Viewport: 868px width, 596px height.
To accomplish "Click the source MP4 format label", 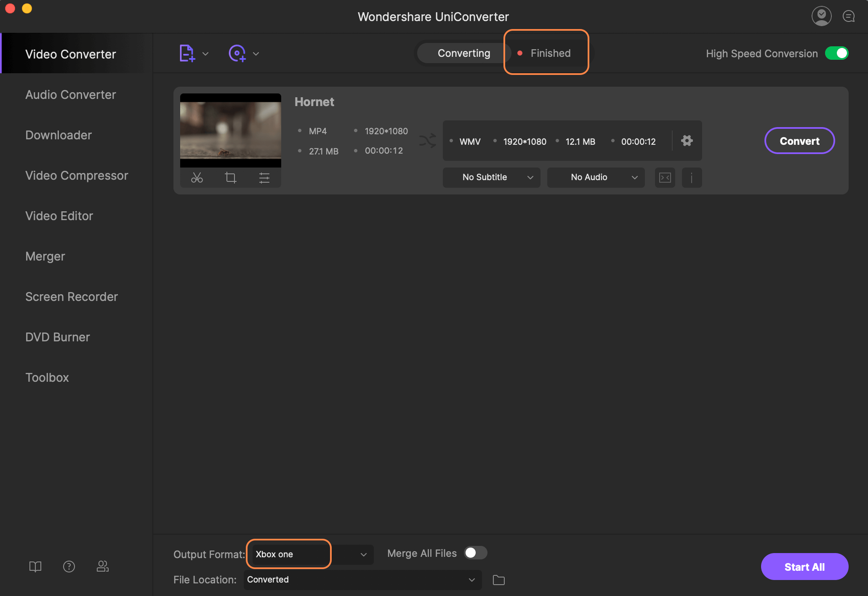I will [x=318, y=131].
